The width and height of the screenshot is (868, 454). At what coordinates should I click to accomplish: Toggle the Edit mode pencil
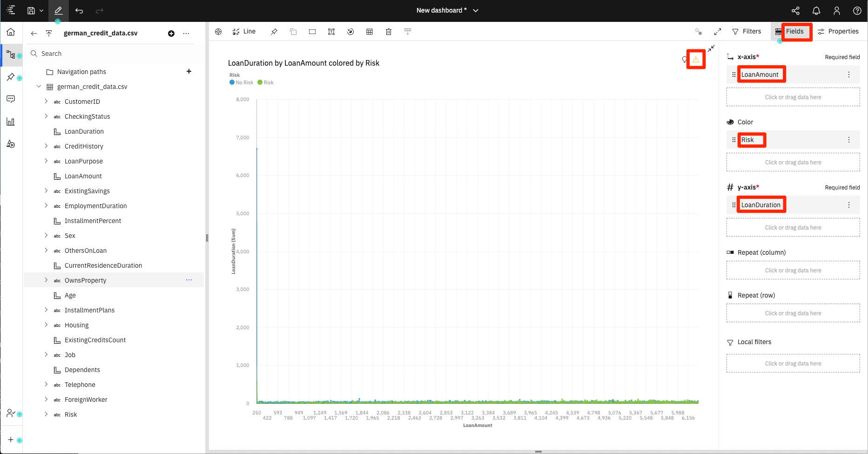58,10
